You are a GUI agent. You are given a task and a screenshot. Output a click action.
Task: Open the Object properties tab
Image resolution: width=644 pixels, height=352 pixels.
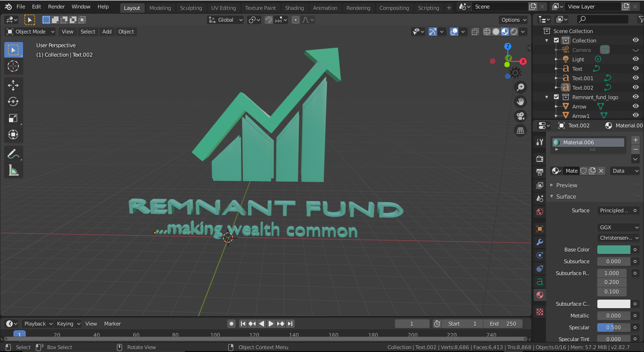coord(540,229)
